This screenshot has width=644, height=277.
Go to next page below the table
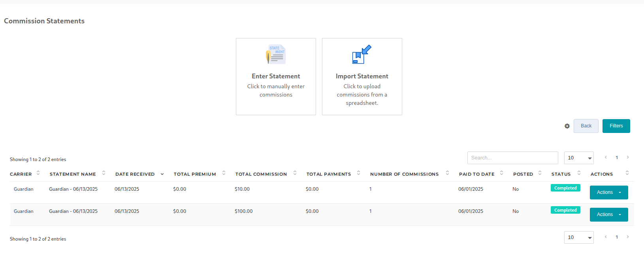(628, 237)
